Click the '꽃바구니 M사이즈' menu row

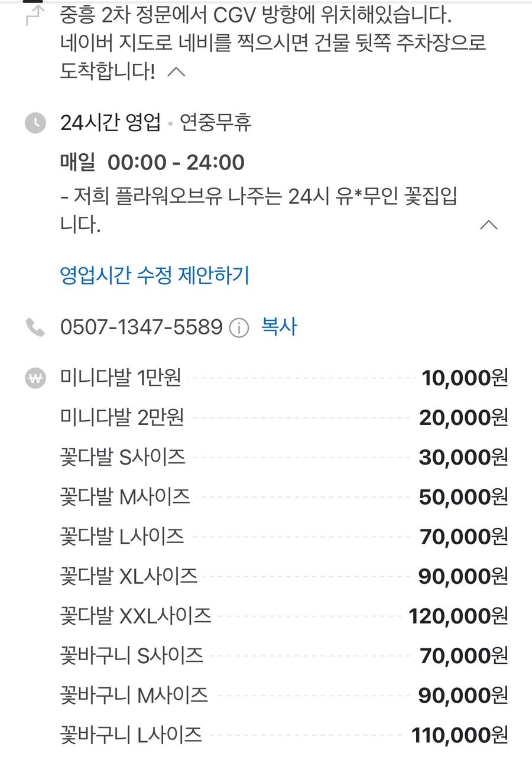click(x=134, y=695)
